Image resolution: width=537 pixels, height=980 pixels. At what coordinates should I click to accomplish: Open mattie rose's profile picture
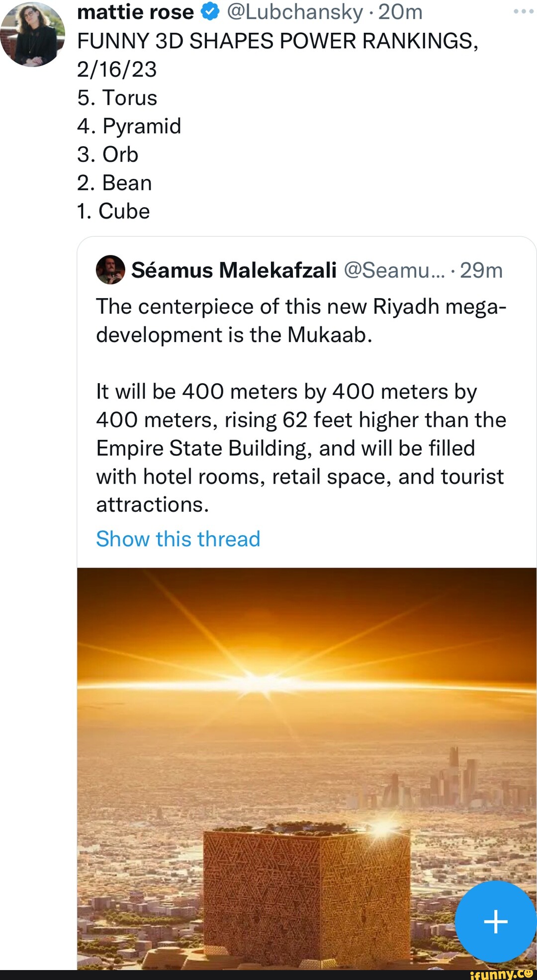pos(33,34)
